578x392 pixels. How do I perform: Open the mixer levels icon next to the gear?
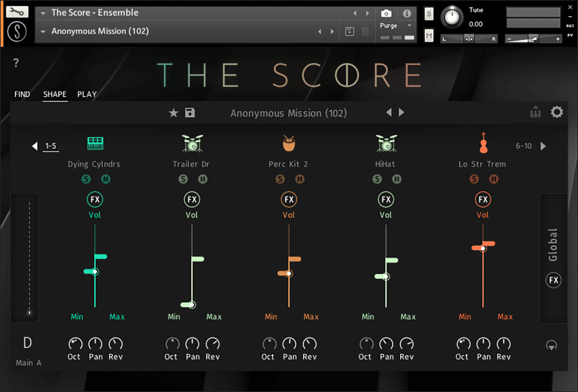point(536,113)
